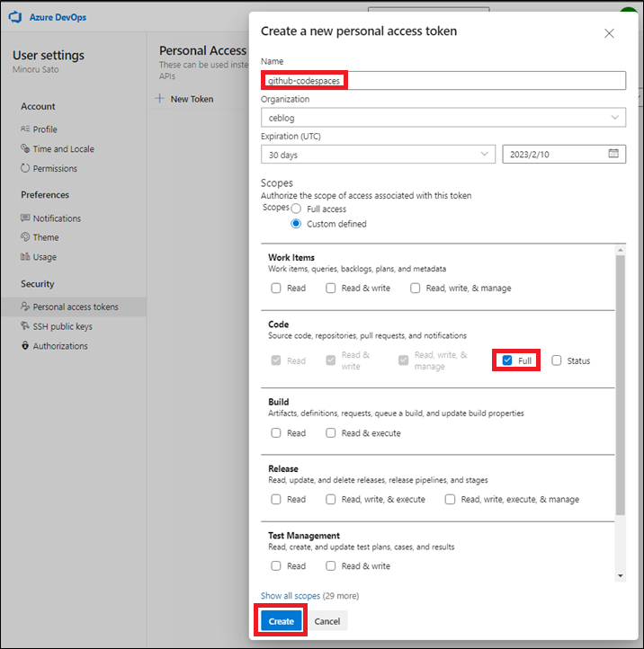
Task: Check Work Items Read & write checkbox
Action: tap(330, 288)
